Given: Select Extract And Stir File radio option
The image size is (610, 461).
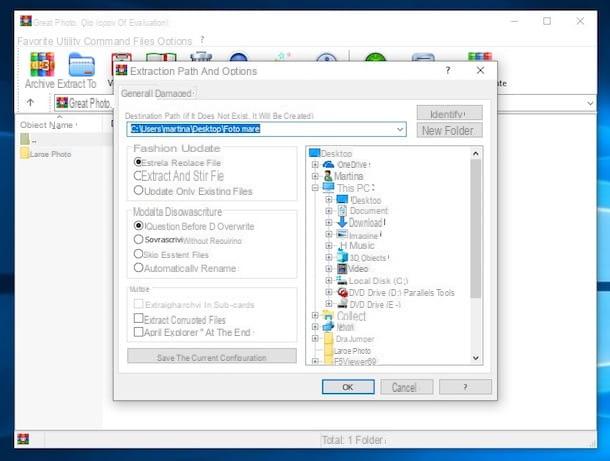Looking at the screenshot, I should (x=137, y=176).
